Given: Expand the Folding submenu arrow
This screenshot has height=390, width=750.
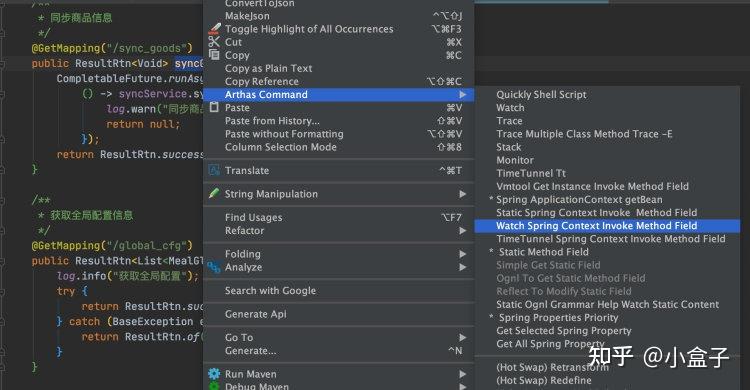Looking at the screenshot, I should (463, 254).
